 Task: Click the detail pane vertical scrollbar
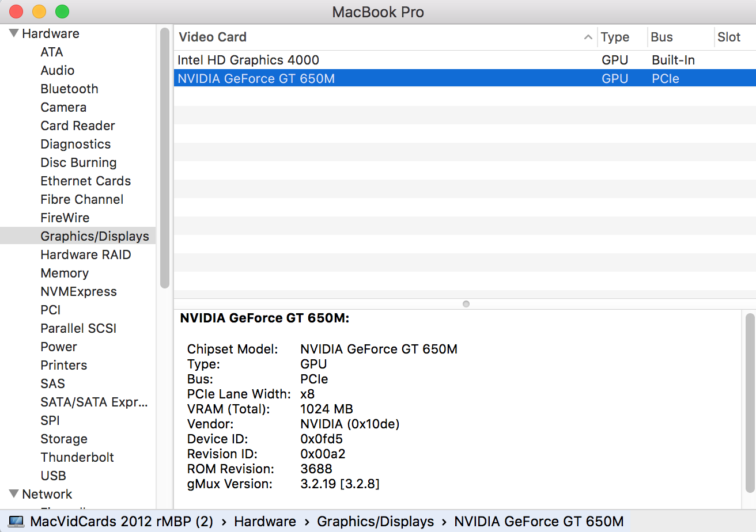[x=749, y=403]
